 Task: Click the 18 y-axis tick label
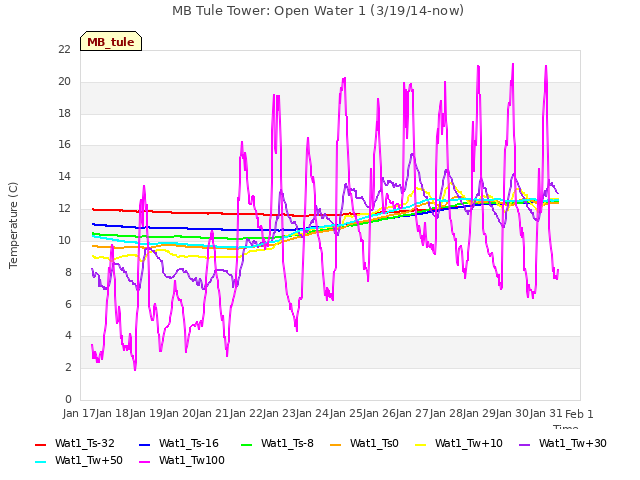point(64,113)
